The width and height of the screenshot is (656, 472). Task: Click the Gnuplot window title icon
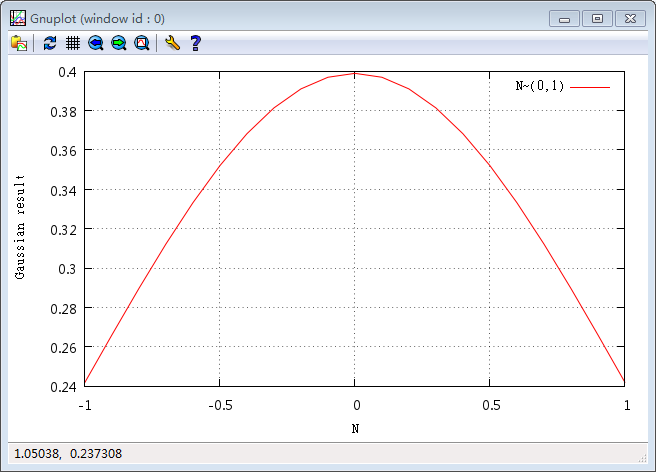click(18, 18)
